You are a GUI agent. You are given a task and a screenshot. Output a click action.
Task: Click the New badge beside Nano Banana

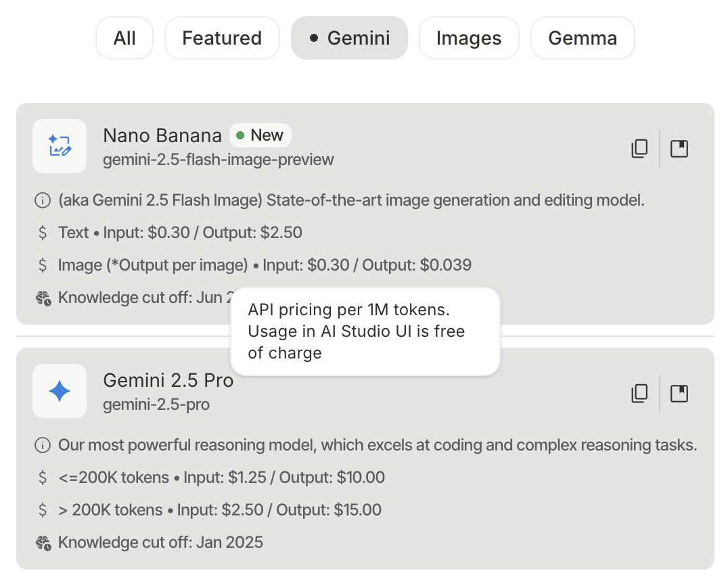coord(260,135)
